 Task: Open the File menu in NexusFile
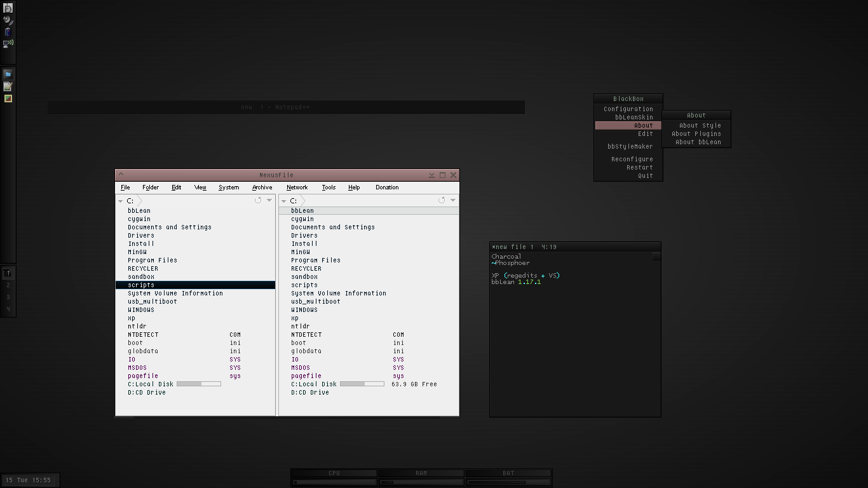click(x=125, y=187)
